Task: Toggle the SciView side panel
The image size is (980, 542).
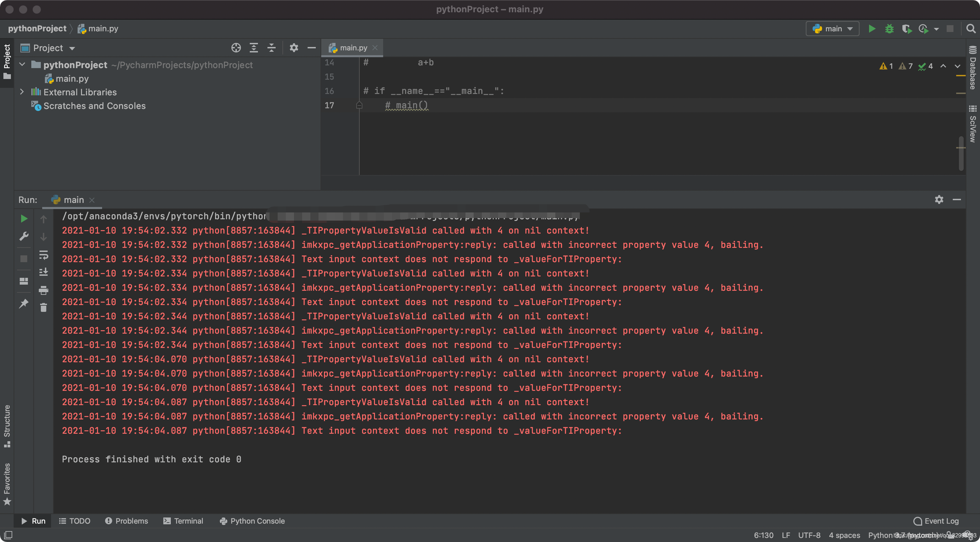Action: coord(973,124)
